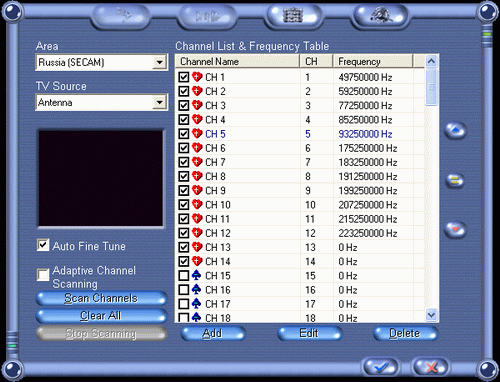Click the Channel Name column header
The width and height of the screenshot is (500, 382).
[237, 61]
